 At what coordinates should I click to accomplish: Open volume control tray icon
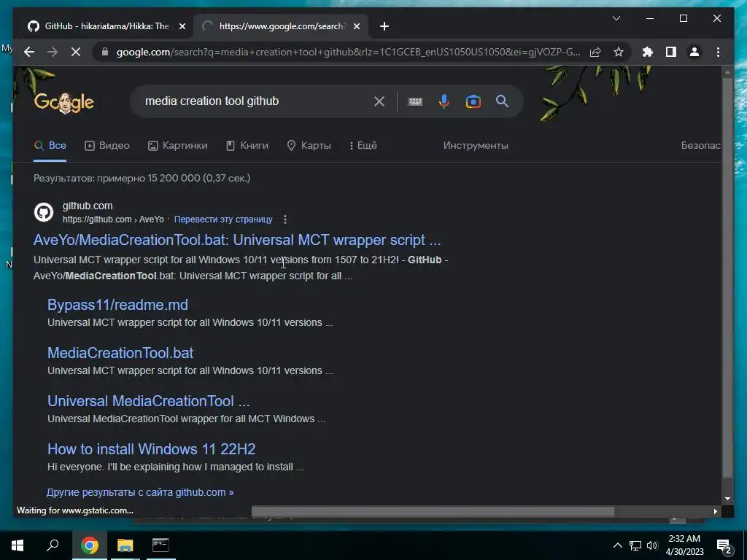652,545
